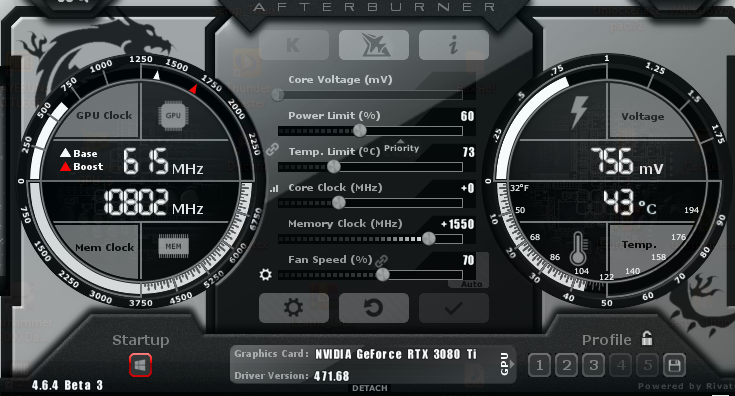
Task: Unlink Power Limit and Temp Limit chain
Action: pos(272,149)
